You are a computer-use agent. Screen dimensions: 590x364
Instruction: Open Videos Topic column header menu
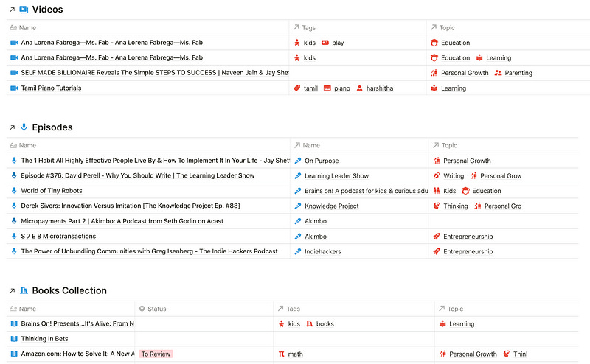tap(508, 27)
